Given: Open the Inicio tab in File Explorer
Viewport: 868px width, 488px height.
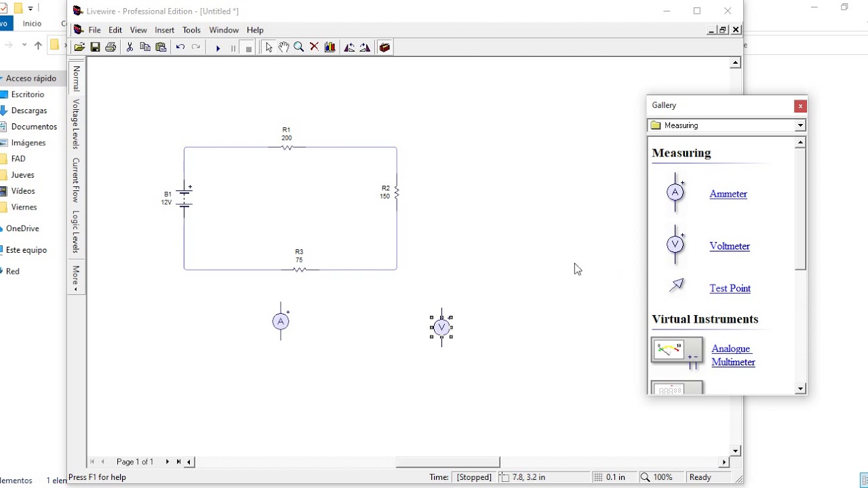Looking at the screenshot, I should point(32,24).
